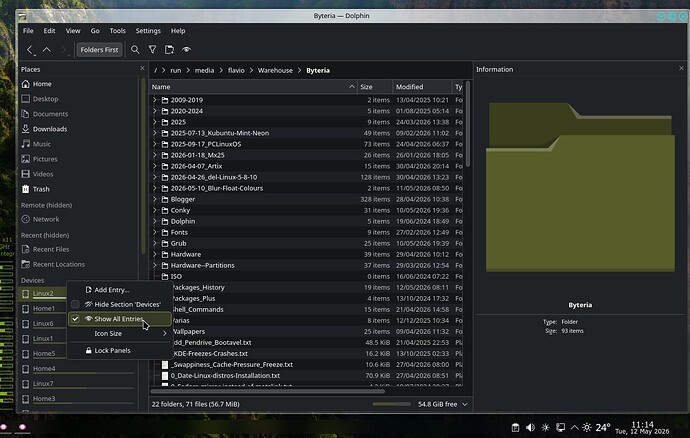This screenshot has height=438, width=690.
Task: Expand the Conky folder
Action: 155,210
